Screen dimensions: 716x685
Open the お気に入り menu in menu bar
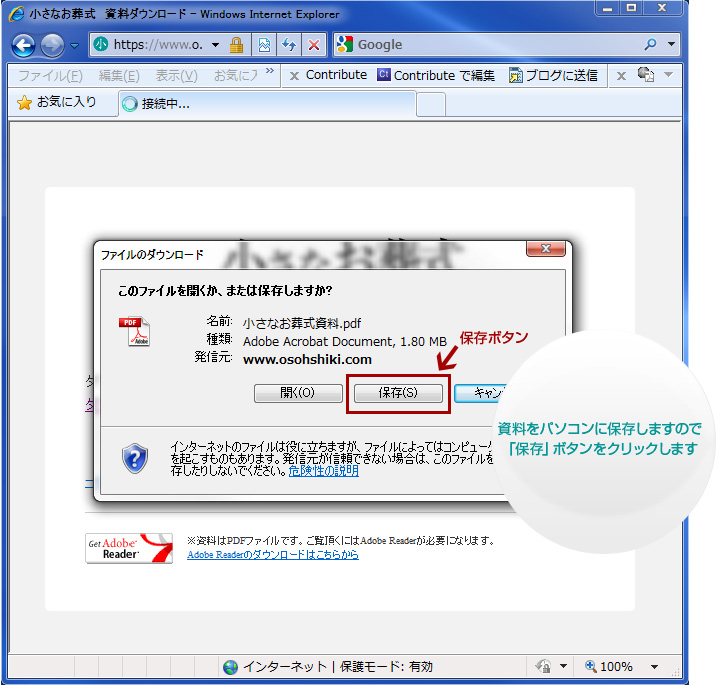236,75
